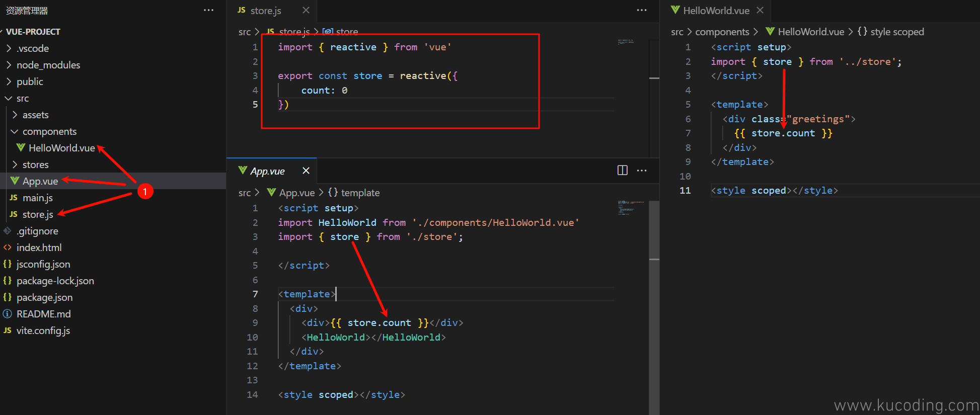Open more actions for App.vue editor group

[642, 171]
